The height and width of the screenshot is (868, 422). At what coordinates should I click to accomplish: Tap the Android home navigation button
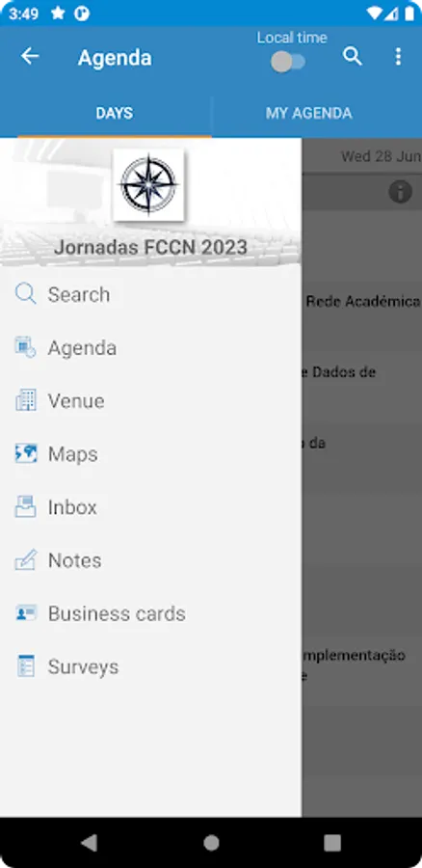point(211,843)
